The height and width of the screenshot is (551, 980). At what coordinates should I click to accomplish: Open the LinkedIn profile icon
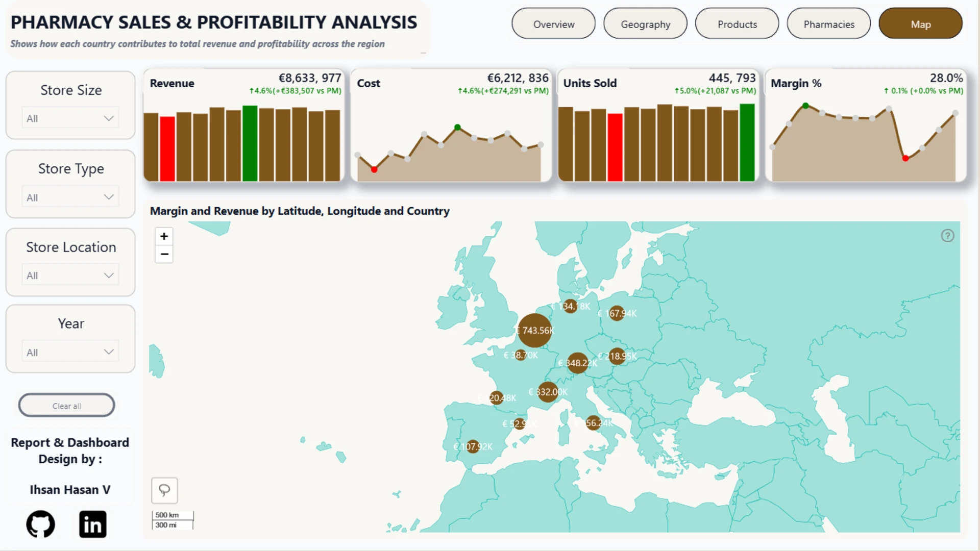click(x=93, y=524)
